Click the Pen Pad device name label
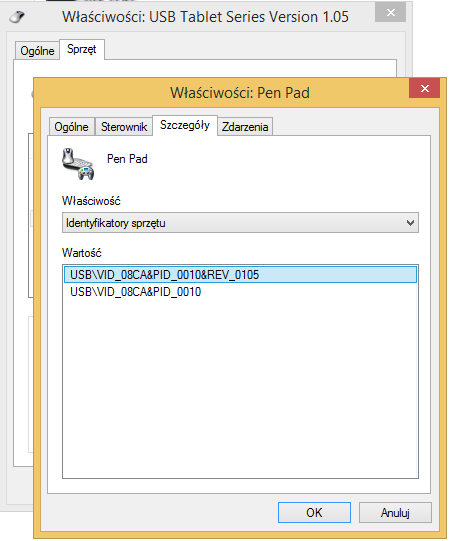The image size is (469, 541). [127, 159]
